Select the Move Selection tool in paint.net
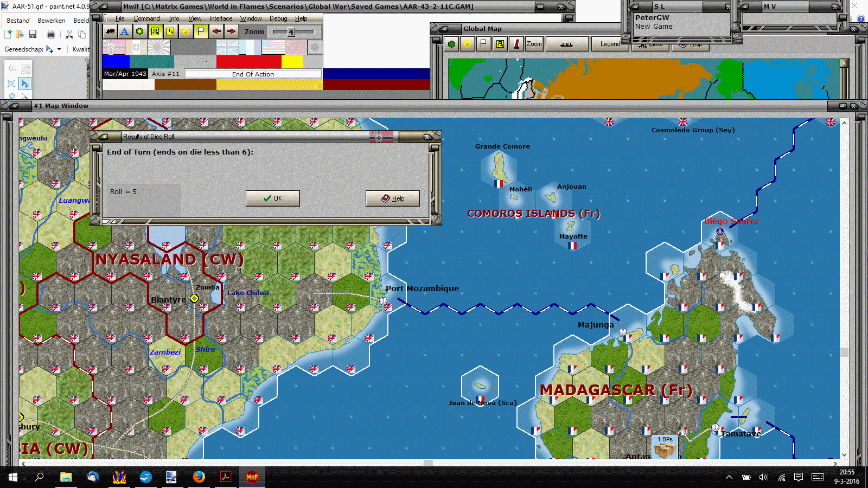 [x=24, y=84]
